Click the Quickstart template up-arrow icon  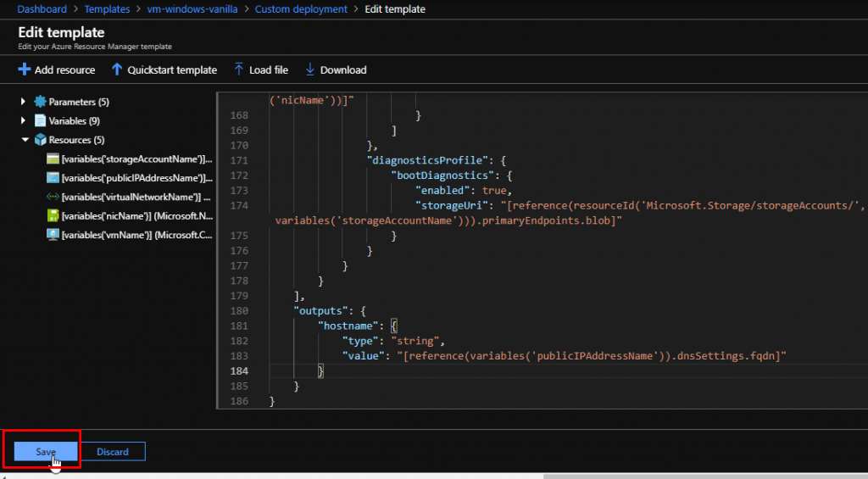(x=116, y=70)
